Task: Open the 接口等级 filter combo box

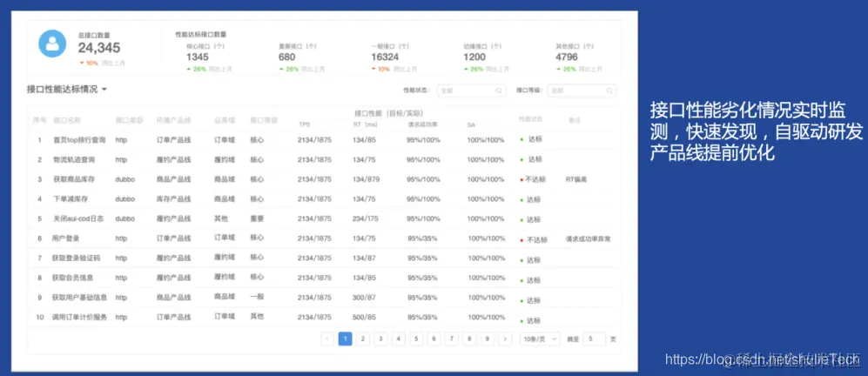Action: [582, 91]
